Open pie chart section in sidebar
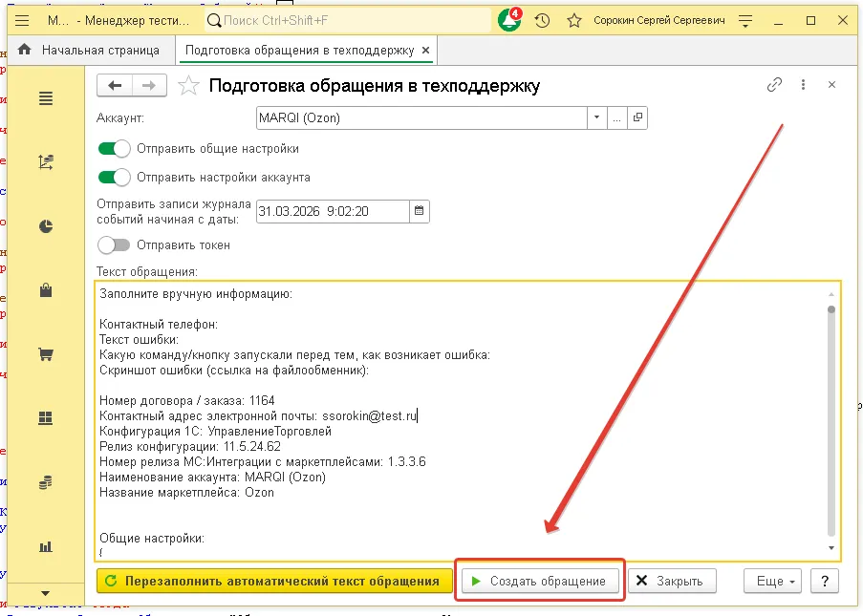863x616 pixels. pyautogui.click(x=45, y=226)
